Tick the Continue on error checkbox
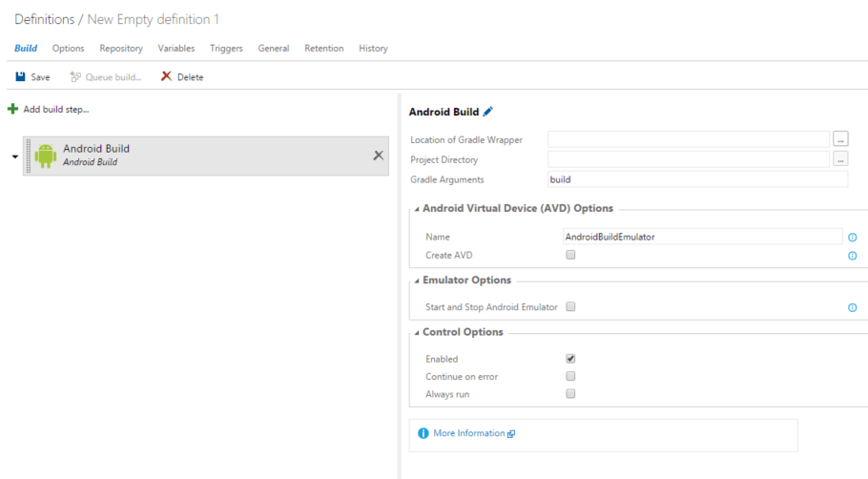The height and width of the screenshot is (479, 868). [x=570, y=376]
